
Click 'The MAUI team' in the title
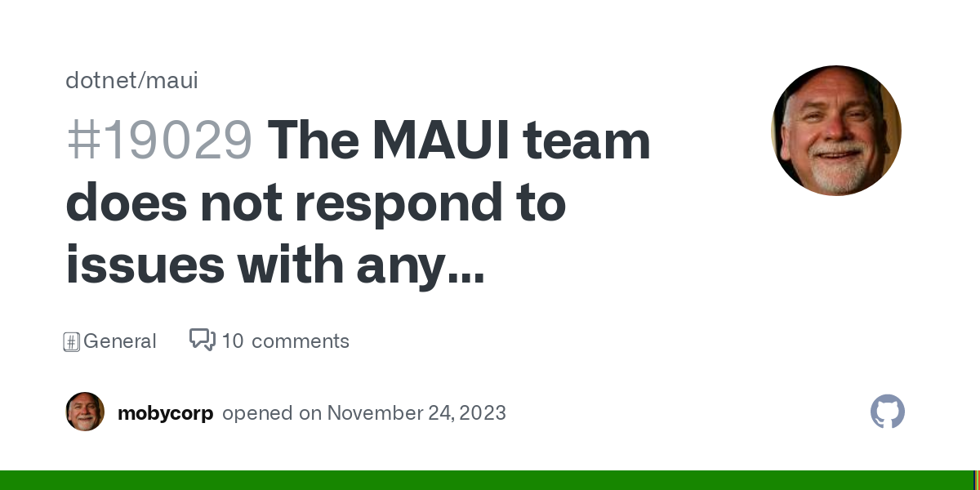[458, 140]
